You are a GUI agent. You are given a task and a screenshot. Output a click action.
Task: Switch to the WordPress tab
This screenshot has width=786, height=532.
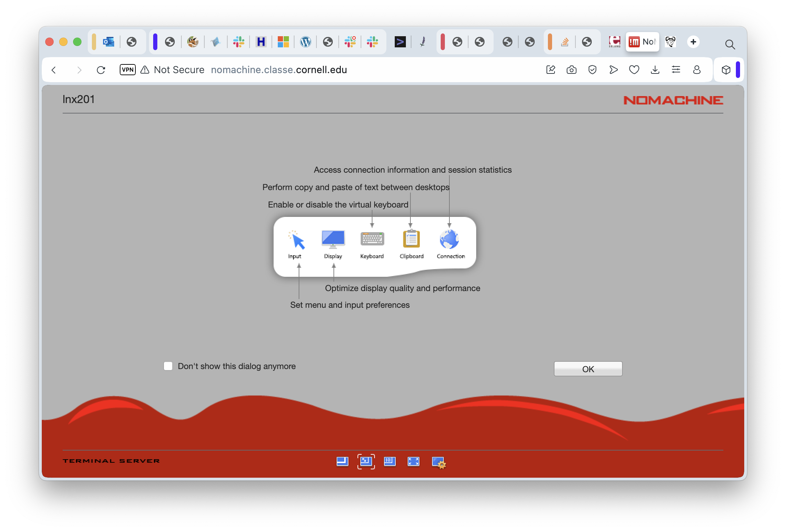(x=305, y=42)
